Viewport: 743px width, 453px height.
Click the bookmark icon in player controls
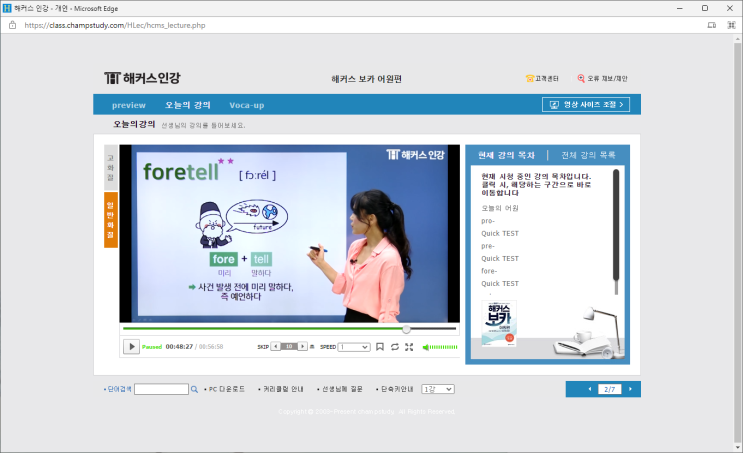pyautogui.click(x=380, y=347)
